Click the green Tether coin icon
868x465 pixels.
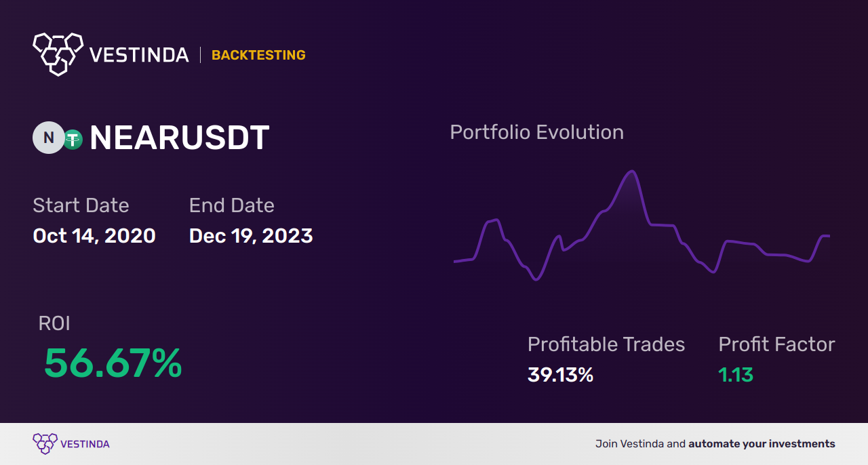coord(73,139)
